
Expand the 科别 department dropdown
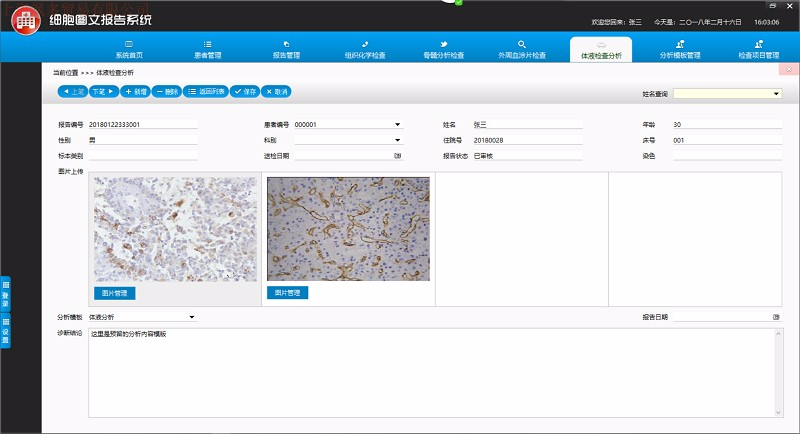coord(397,140)
